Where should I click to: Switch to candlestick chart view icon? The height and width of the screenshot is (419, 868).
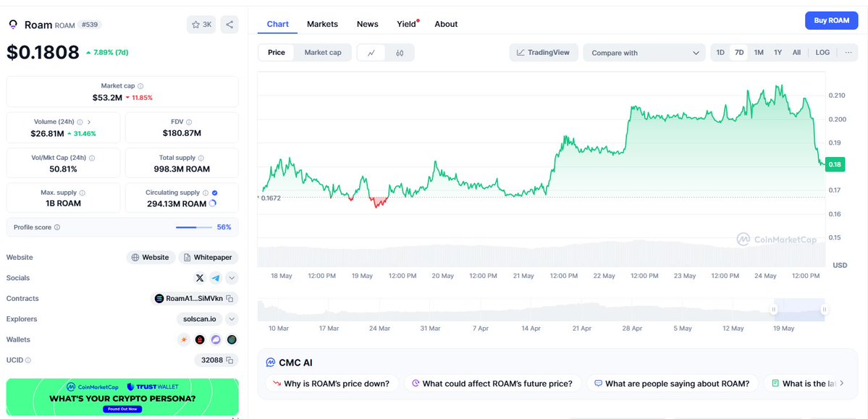[x=400, y=53]
